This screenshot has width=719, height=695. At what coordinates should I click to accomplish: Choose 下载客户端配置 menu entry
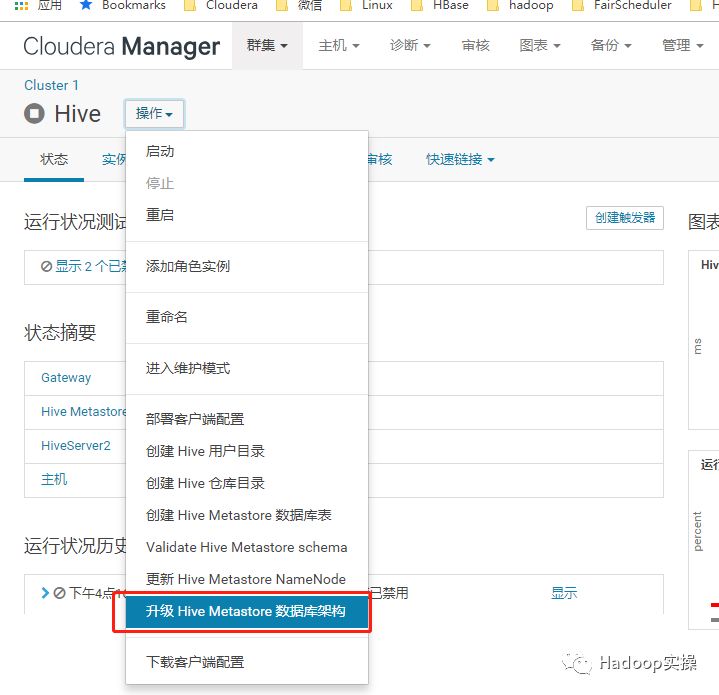coord(247,662)
